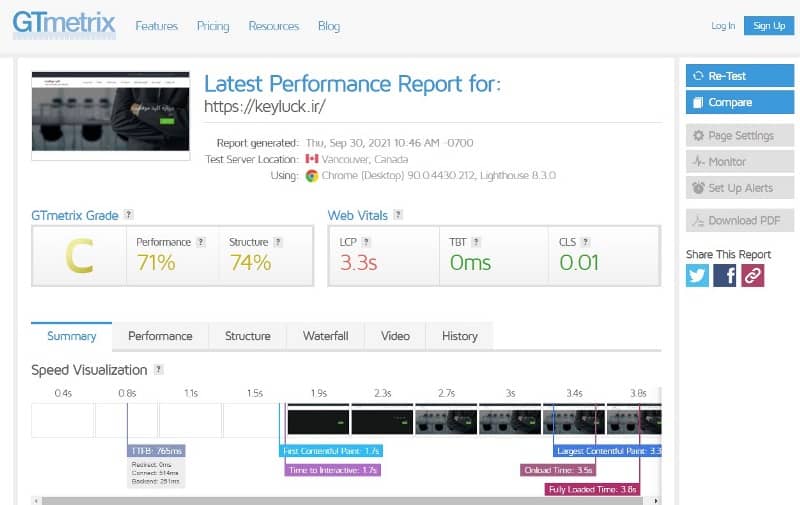Click the GTmetrix logo
The height and width of the screenshot is (505, 800).
[x=64, y=25]
